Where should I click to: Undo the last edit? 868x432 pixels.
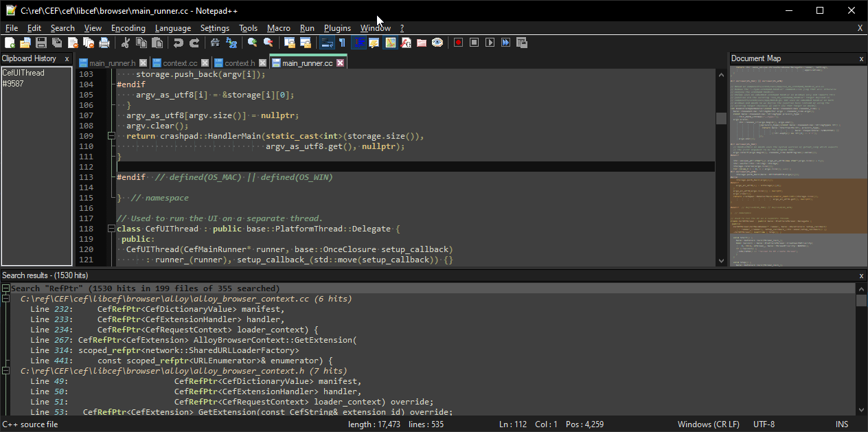[x=179, y=43]
